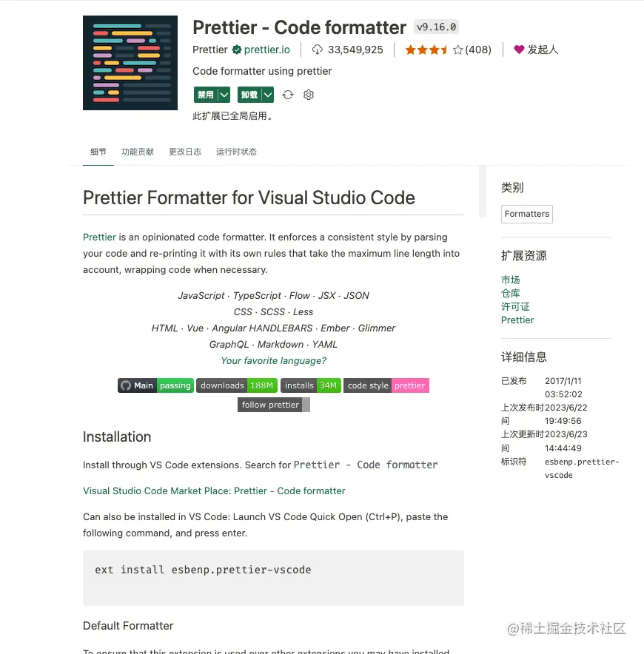The width and height of the screenshot is (644, 654).
Task: Switch to the 功能贡献 tab
Action: click(138, 152)
